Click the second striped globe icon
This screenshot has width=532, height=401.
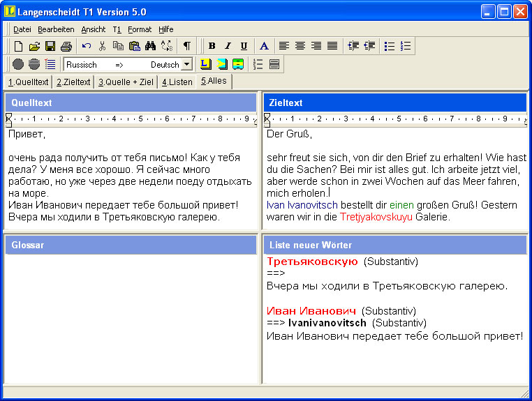click(x=34, y=64)
